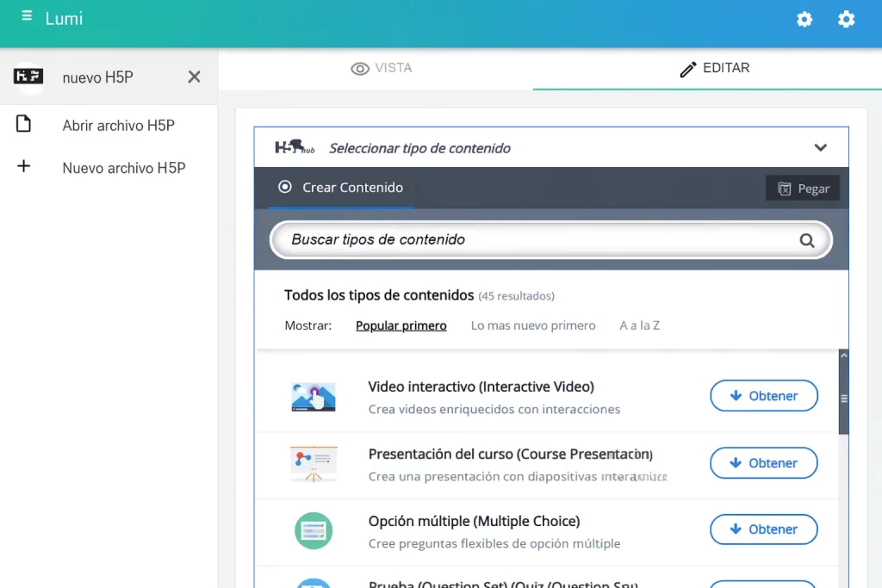
Task: Obtener the Video interactivo content type
Action: pos(763,395)
